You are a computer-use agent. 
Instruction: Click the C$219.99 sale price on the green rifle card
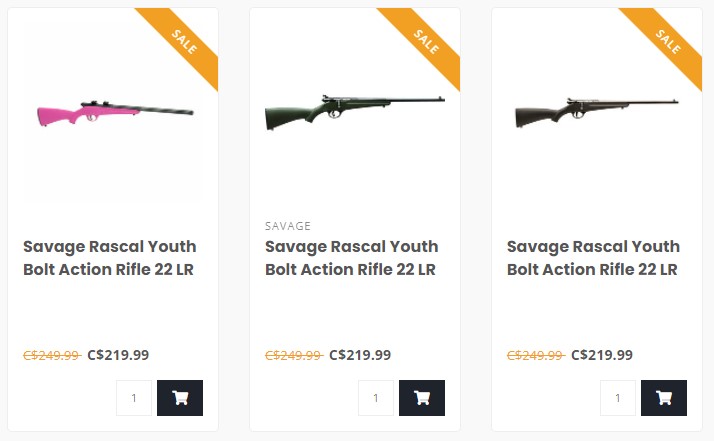pos(360,355)
